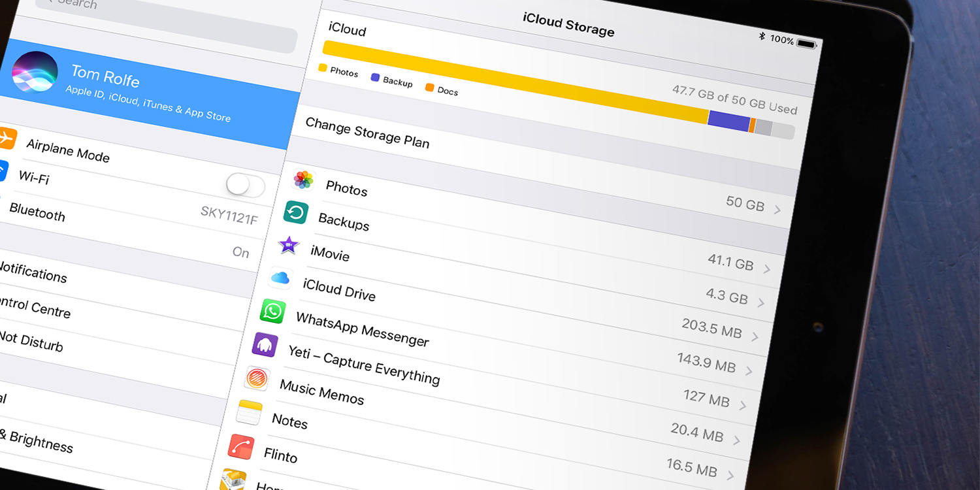Click the orange Docs legend swatch
The width and height of the screenshot is (980, 490).
[x=429, y=87]
